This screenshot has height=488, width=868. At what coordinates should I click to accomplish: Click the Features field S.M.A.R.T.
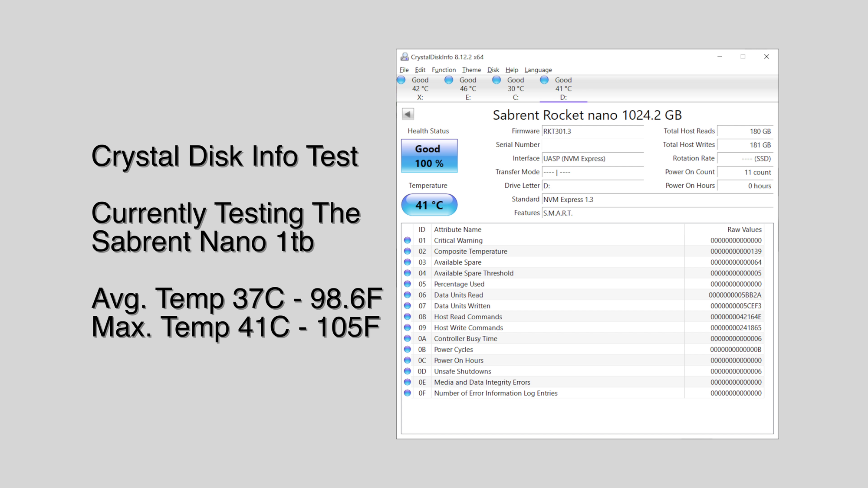tap(658, 213)
